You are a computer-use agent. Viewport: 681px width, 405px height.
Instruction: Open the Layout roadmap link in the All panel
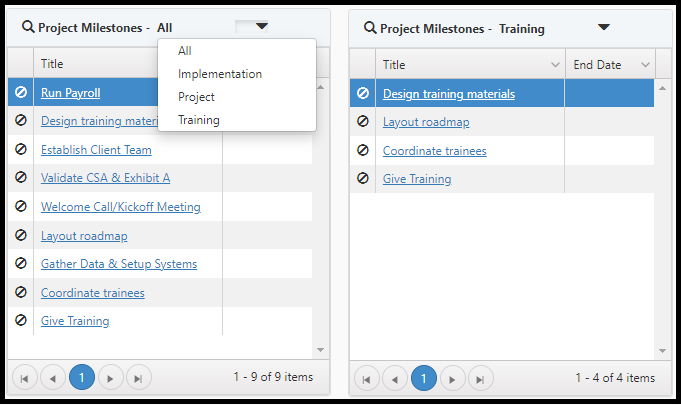pos(84,236)
